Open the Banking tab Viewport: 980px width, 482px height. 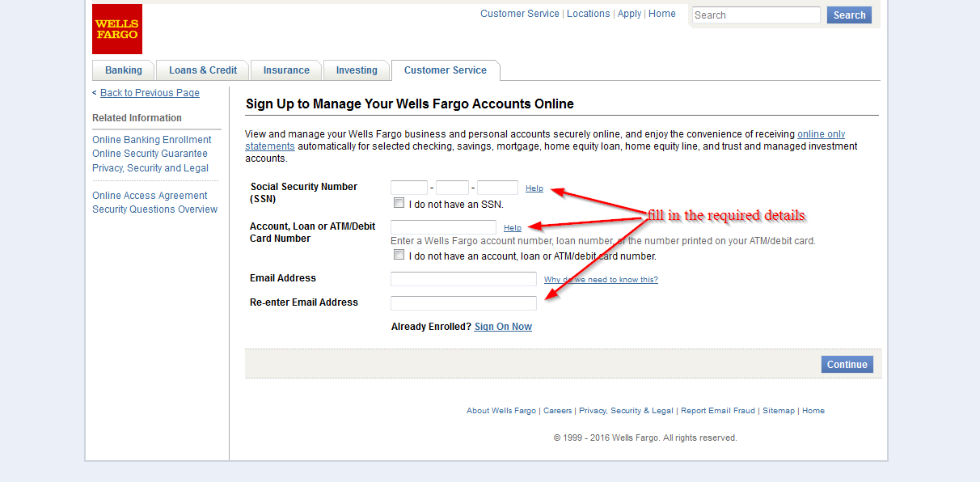tap(123, 70)
